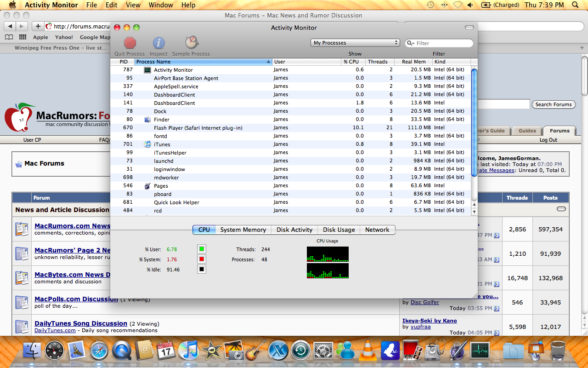Launch VLC traffic cone in Dock

[368, 351]
